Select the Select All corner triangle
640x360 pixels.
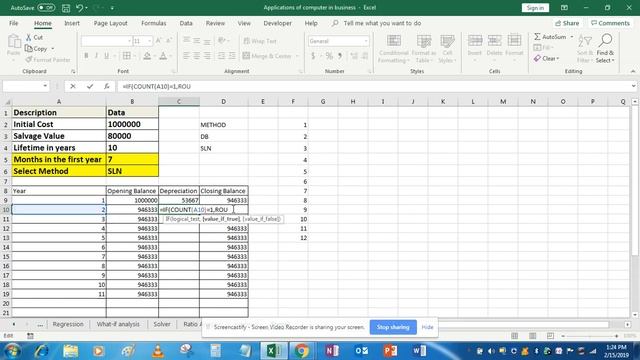click(x=7, y=101)
